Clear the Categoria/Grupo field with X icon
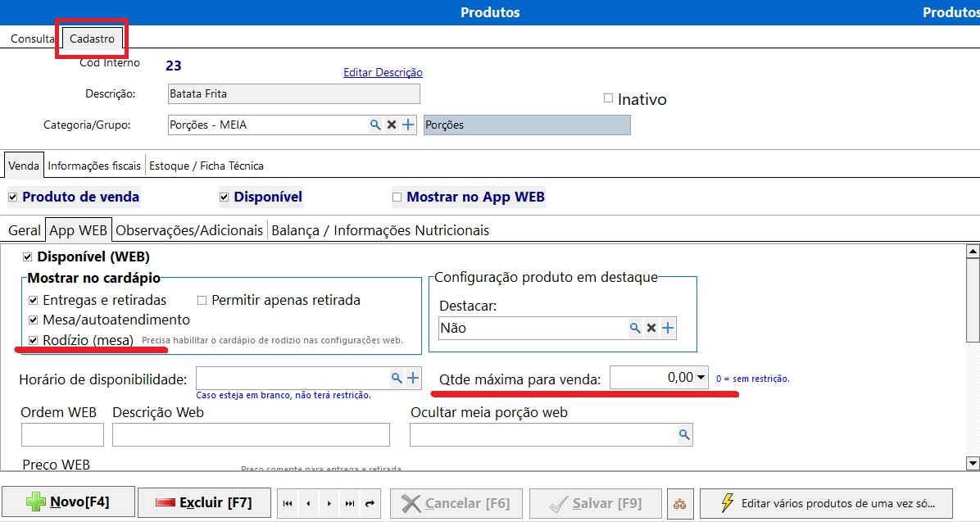The image size is (980, 522). 392,125
